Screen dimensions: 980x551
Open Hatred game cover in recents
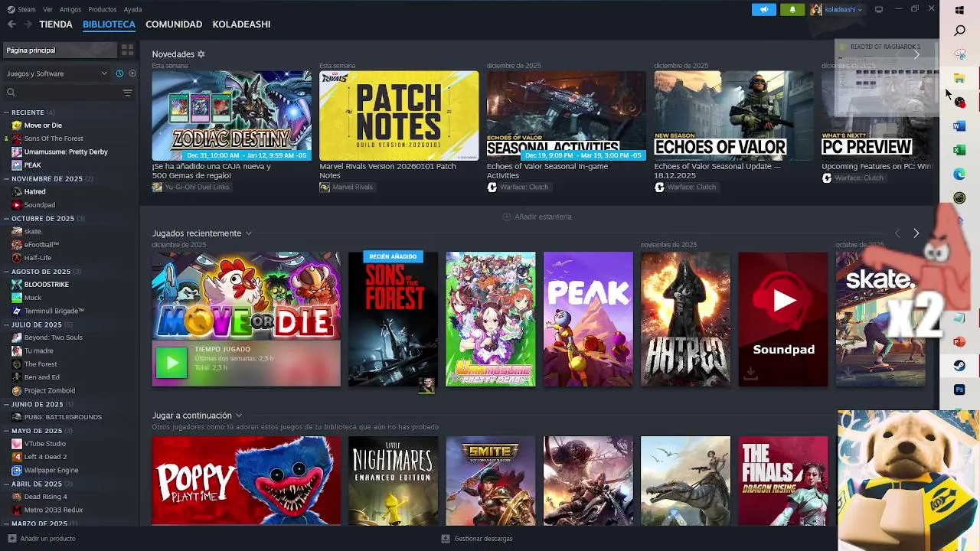pyautogui.click(x=685, y=319)
